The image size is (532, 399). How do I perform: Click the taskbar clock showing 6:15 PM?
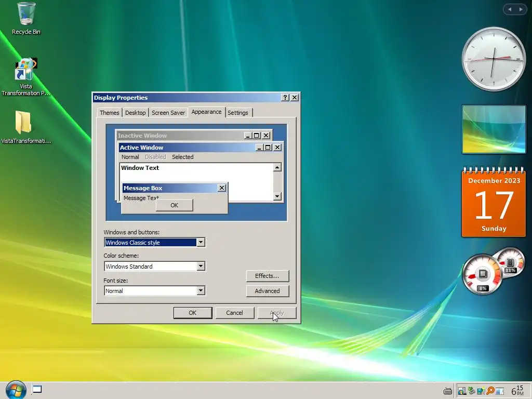point(518,391)
